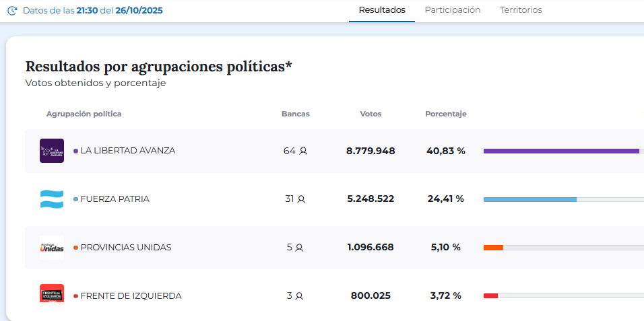The image size is (644, 321).
Task: Click the Bancas column header
Action: pos(296,114)
